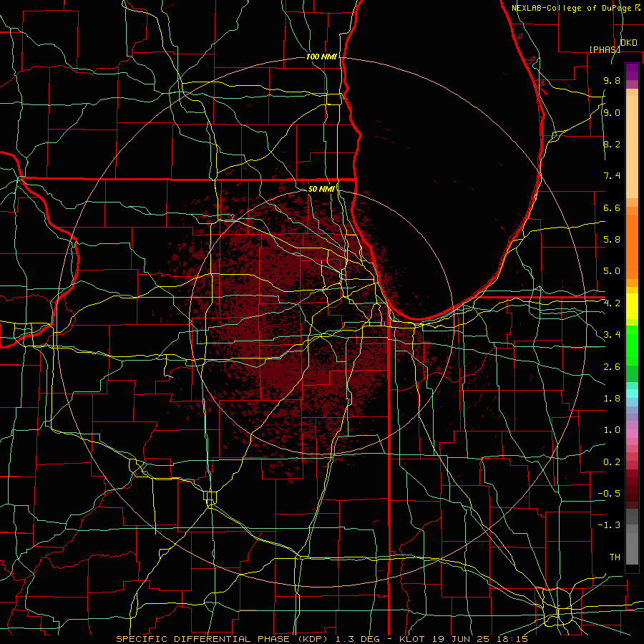Pick the gray band near TH on the legend
The height and width of the screenshot is (644, 644).
[x=632, y=550]
